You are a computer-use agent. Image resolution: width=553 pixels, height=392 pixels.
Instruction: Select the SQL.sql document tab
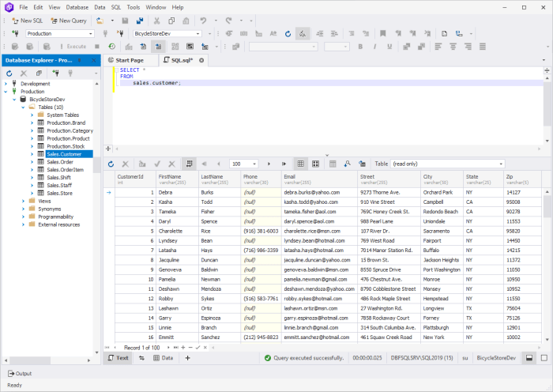182,60
